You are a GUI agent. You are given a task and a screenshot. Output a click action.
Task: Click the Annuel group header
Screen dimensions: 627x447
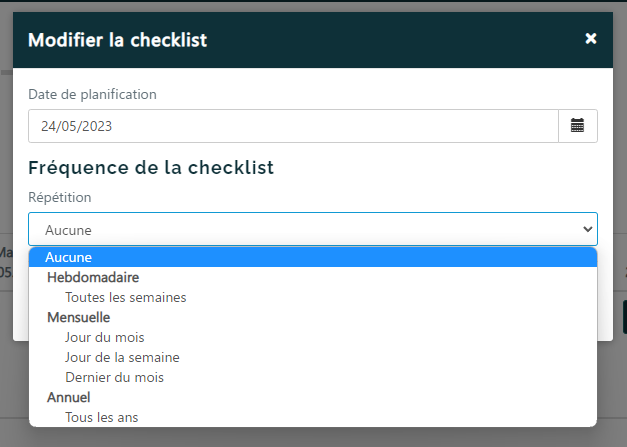(x=69, y=397)
